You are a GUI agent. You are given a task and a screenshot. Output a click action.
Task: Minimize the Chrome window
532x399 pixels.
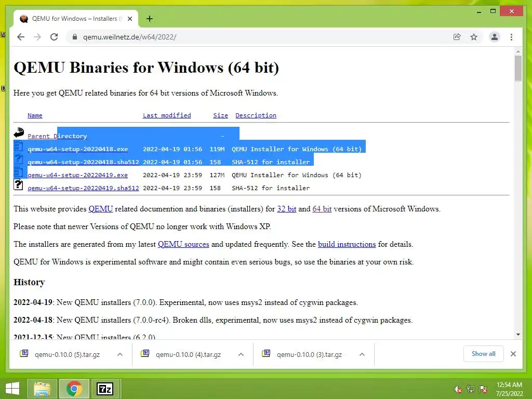click(478, 11)
